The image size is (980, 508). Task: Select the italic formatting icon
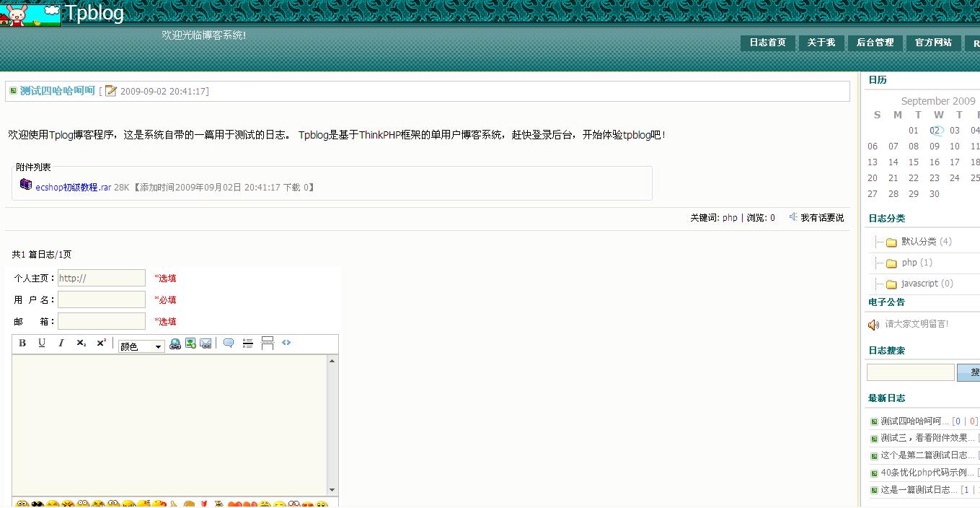coord(61,343)
